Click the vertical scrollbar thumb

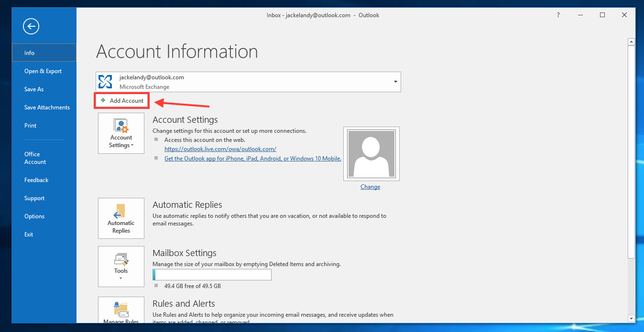(631, 151)
